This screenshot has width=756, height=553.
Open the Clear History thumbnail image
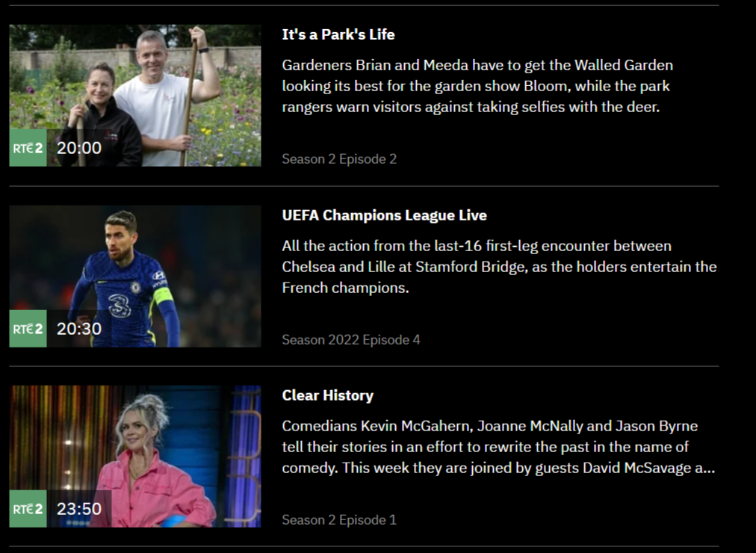pyautogui.click(x=135, y=457)
